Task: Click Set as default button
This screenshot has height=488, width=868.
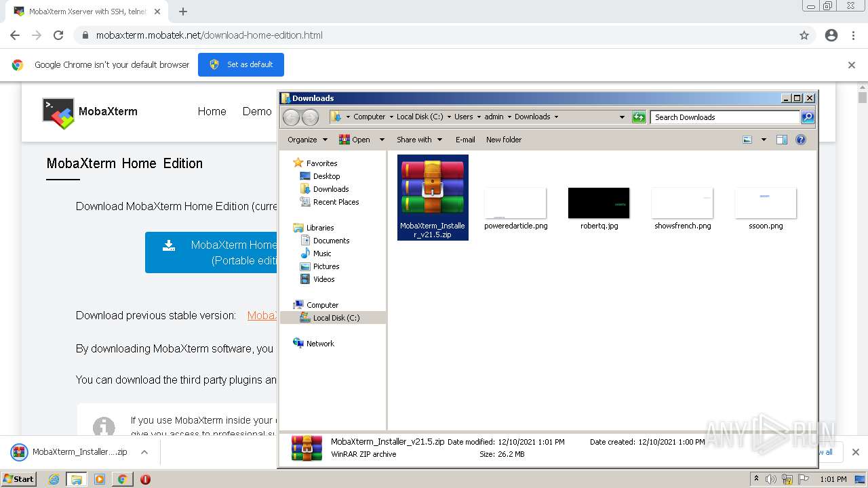Action: 241,64
